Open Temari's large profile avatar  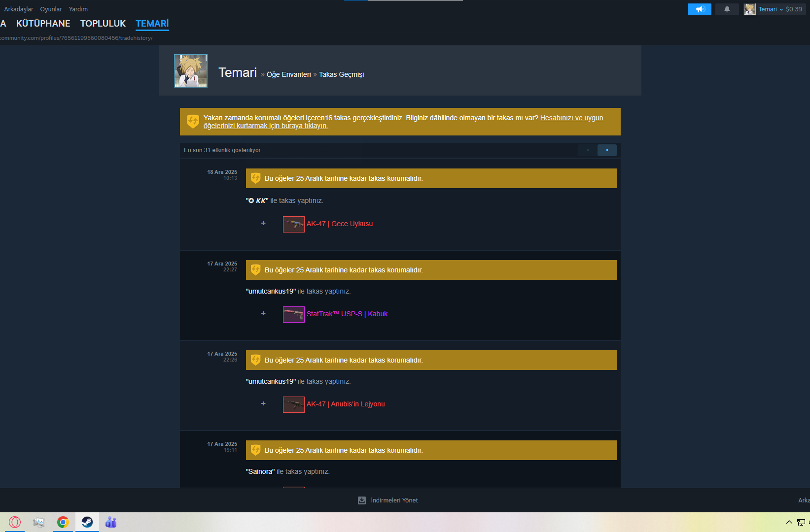pyautogui.click(x=191, y=71)
